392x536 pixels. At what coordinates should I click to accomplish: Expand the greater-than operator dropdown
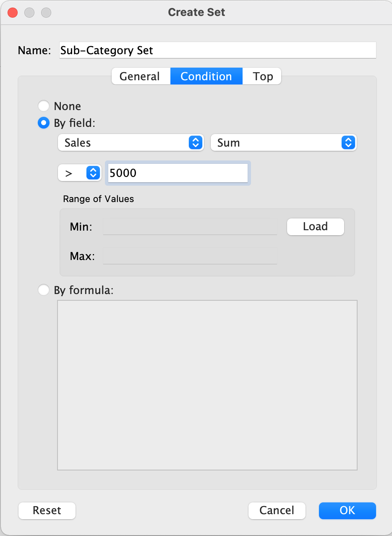pyautogui.click(x=80, y=173)
